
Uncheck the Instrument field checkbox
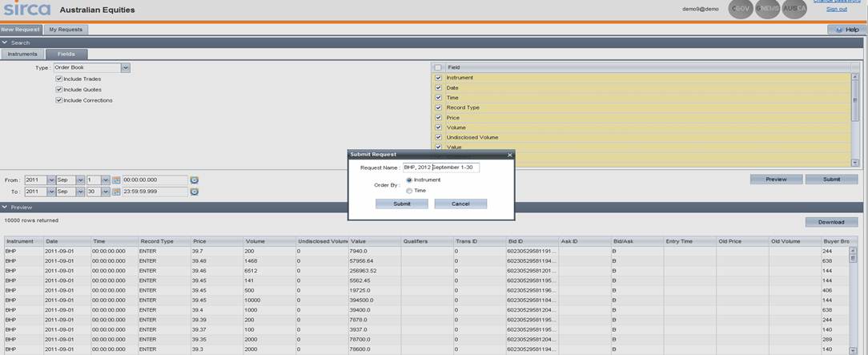pos(438,78)
